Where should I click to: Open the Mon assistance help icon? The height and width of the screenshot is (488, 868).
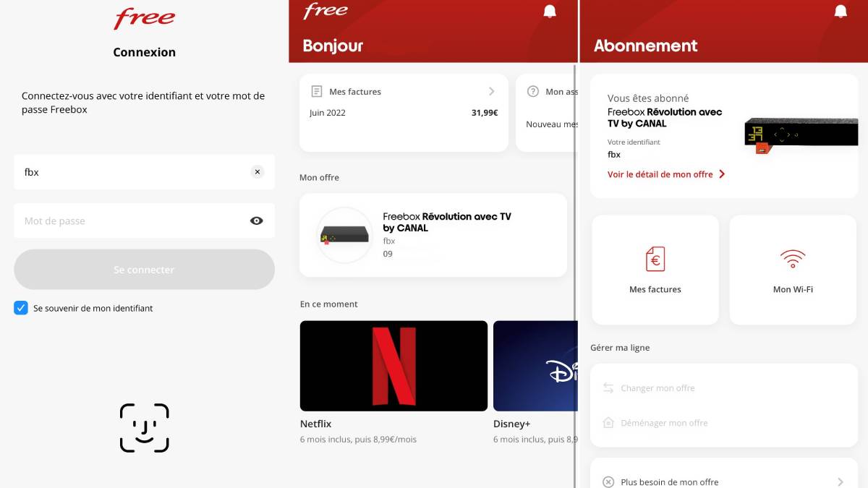click(x=533, y=92)
